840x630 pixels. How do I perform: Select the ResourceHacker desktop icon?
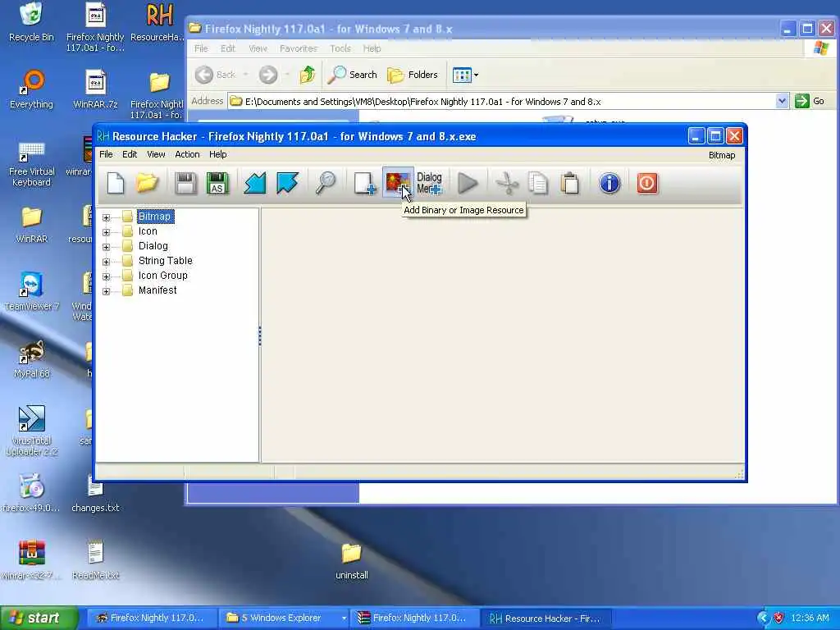157,22
